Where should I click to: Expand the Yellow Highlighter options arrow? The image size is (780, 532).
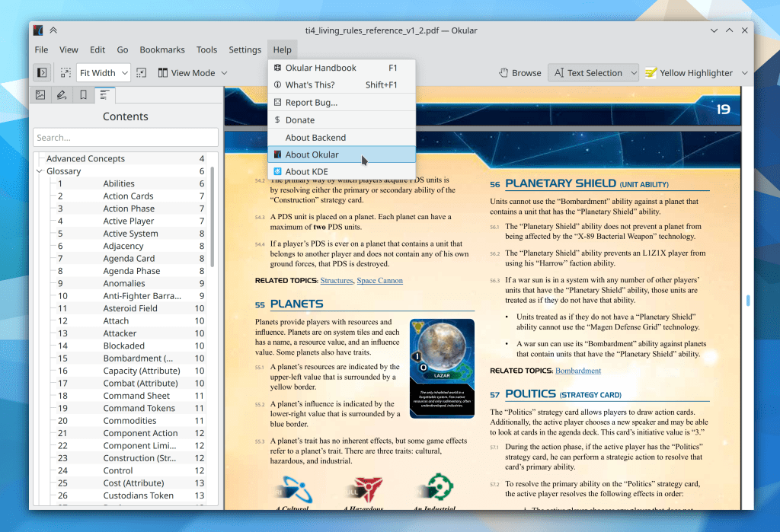coord(744,73)
